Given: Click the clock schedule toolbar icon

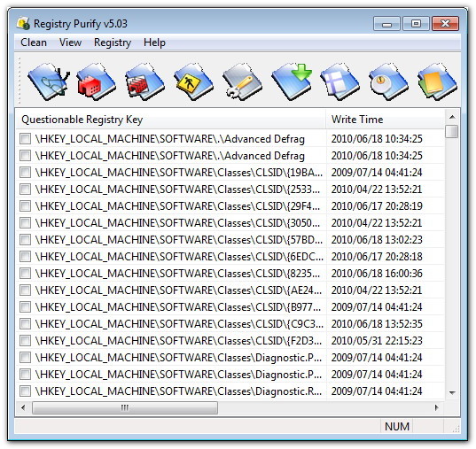Looking at the screenshot, I should click(x=388, y=81).
